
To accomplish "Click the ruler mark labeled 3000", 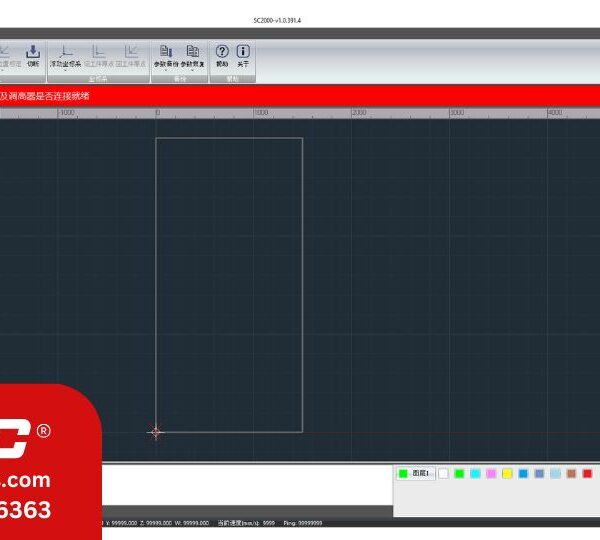I will coord(457,113).
